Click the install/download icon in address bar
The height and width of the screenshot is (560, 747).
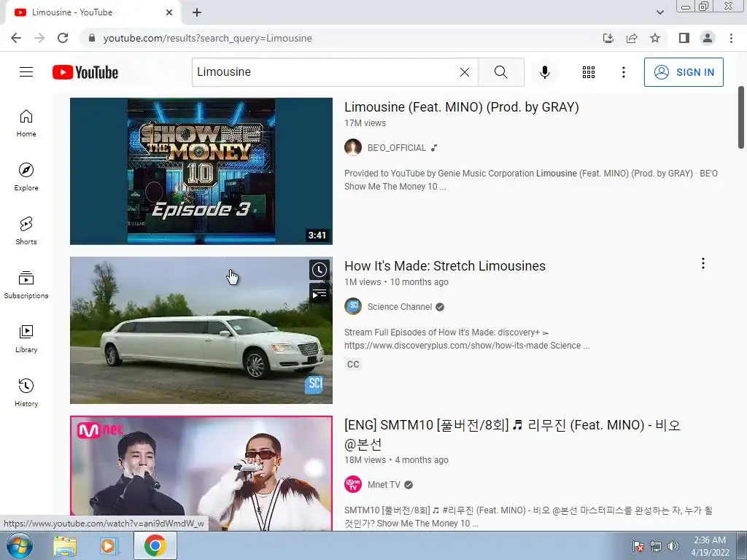608,38
